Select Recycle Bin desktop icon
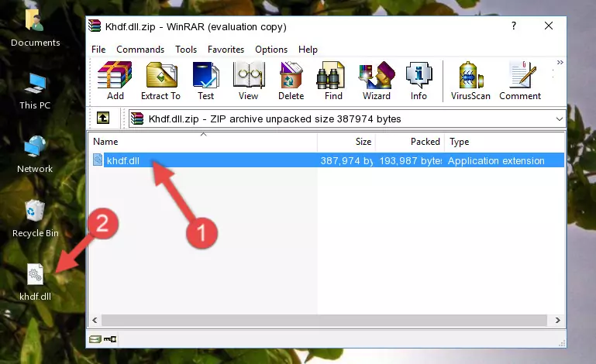This screenshot has height=364, width=596. [36, 218]
